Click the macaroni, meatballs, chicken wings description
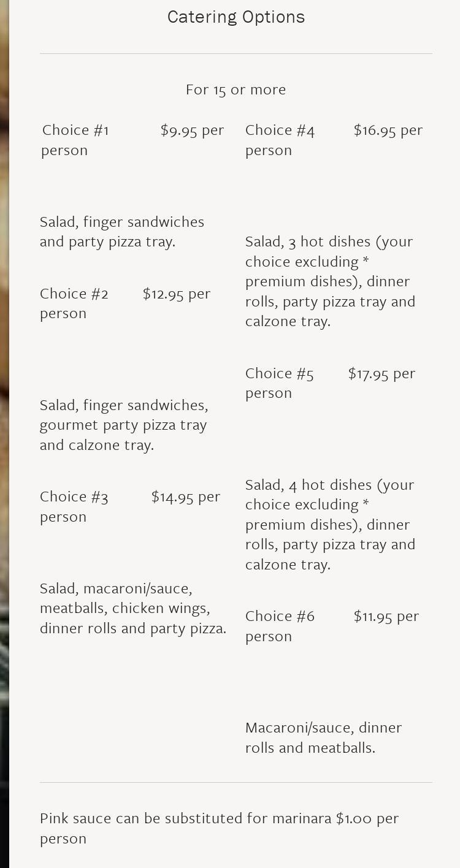 coord(132,608)
